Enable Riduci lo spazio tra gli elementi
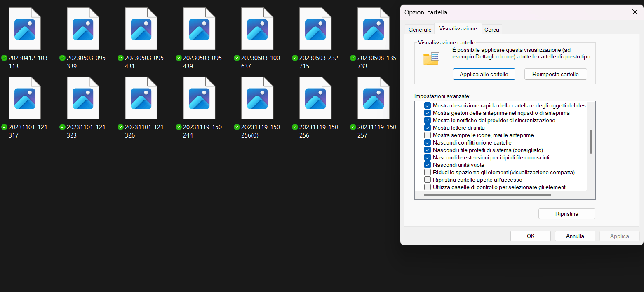 (x=428, y=172)
